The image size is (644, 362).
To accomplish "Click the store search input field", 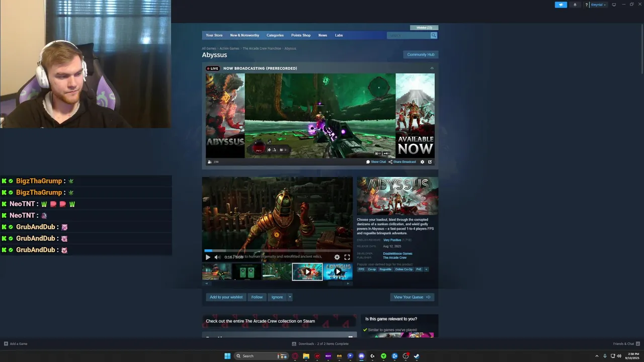I will 409,35.
